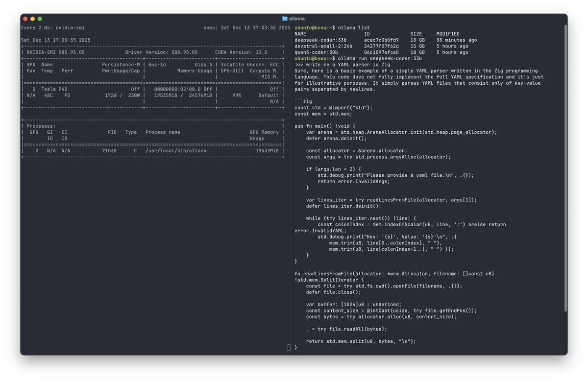Click the 'NAME' column header in ollama list

(300, 34)
